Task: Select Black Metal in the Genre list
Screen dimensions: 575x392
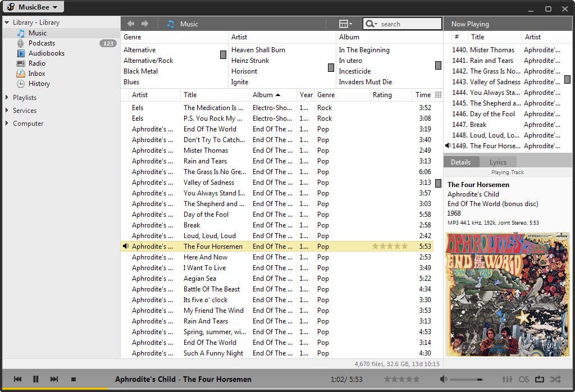Action: point(140,71)
